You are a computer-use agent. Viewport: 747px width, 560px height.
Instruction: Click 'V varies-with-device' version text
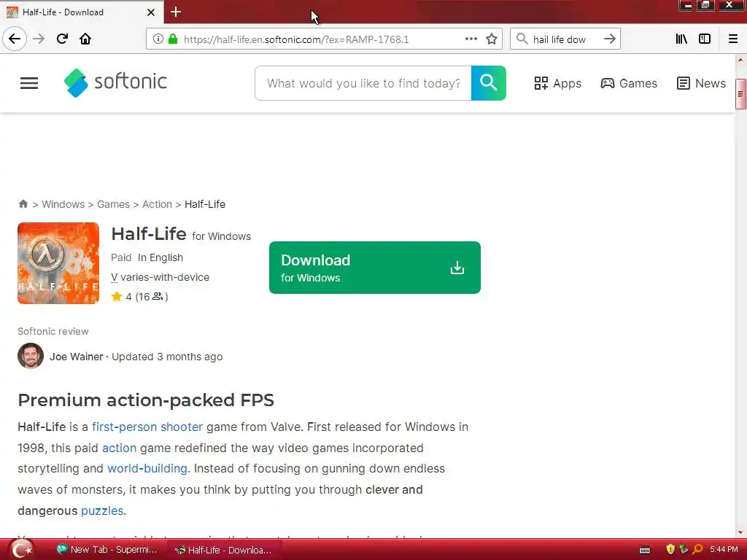(160, 277)
